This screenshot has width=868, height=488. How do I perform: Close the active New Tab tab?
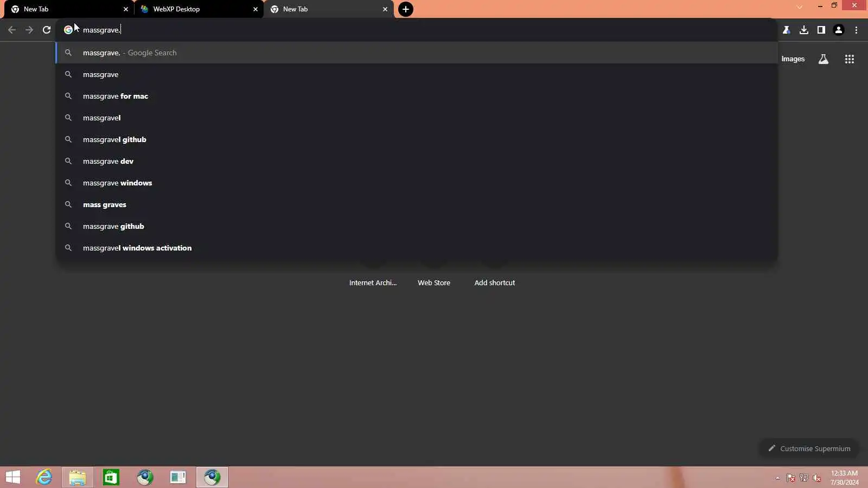(385, 9)
